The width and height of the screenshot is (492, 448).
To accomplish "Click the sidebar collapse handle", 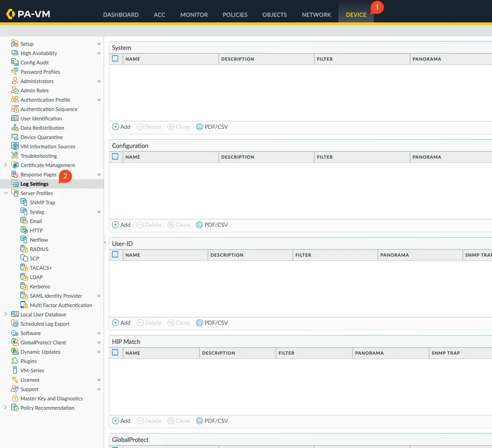I will coord(105,242).
